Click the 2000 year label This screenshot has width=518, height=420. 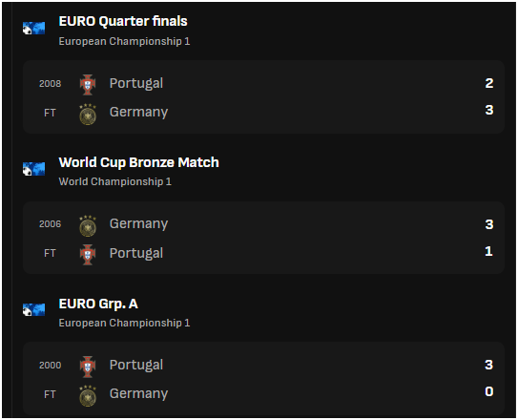(51, 366)
